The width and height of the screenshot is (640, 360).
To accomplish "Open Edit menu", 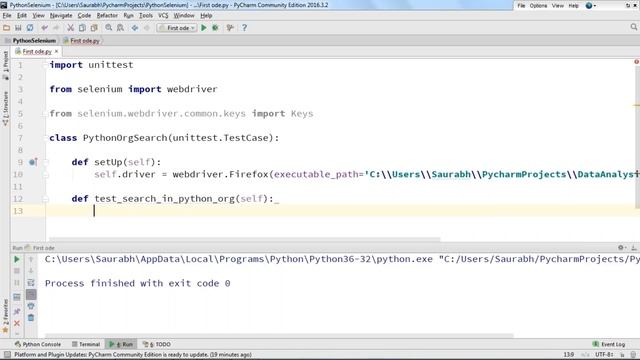I will point(22,16).
